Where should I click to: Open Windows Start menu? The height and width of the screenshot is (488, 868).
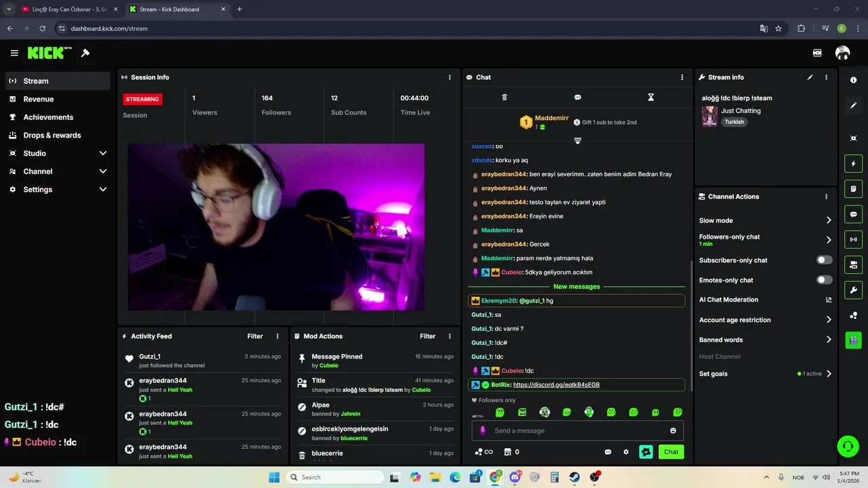click(274, 477)
